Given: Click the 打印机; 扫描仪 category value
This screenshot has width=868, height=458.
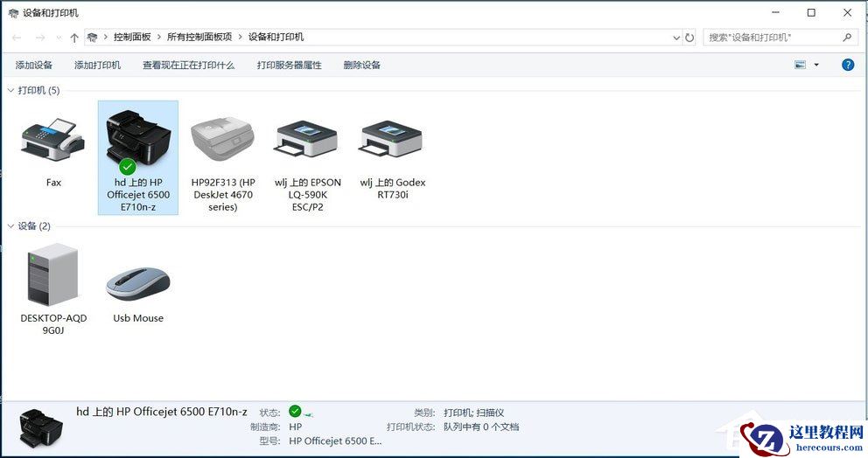Looking at the screenshot, I should pyautogui.click(x=474, y=413).
